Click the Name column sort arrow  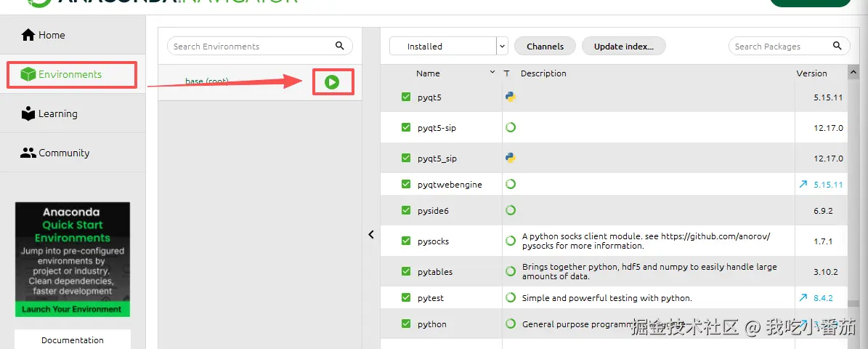pyautogui.click(x=493, y=73)
